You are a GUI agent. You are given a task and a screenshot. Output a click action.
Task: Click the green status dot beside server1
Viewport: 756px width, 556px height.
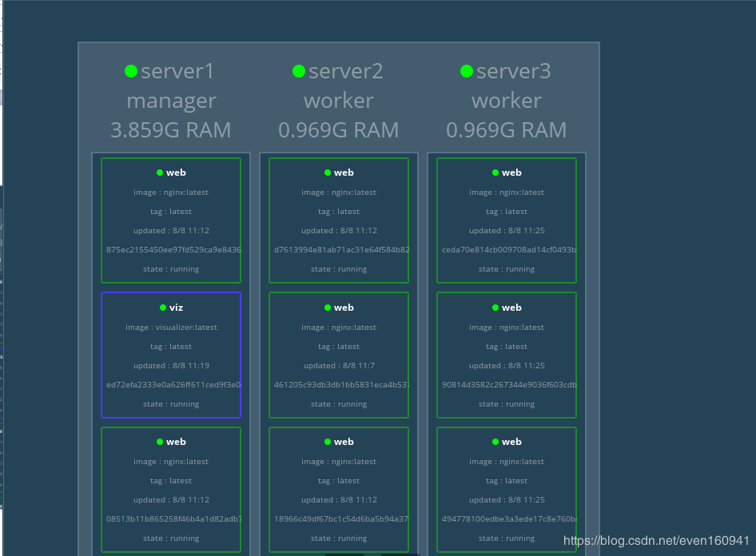131,71
